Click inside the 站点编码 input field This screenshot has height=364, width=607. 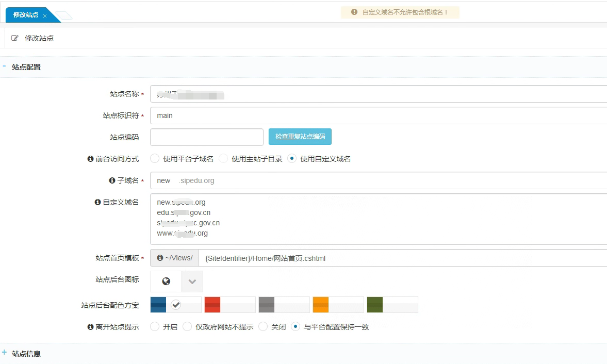206,137
